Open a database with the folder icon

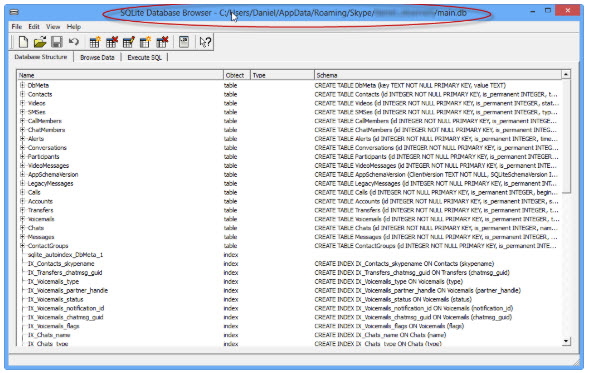40,42
